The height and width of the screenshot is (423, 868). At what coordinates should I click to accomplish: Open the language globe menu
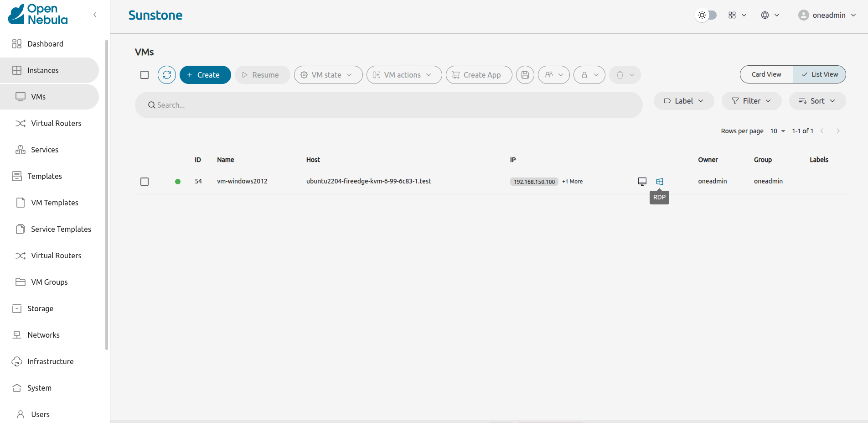point(770,15)
